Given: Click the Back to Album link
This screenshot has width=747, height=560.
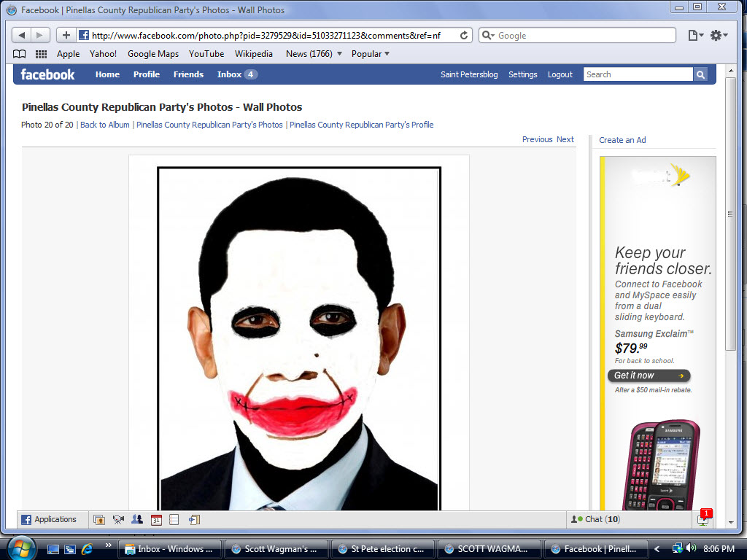Looking at the screenshot, I should 104,125.
